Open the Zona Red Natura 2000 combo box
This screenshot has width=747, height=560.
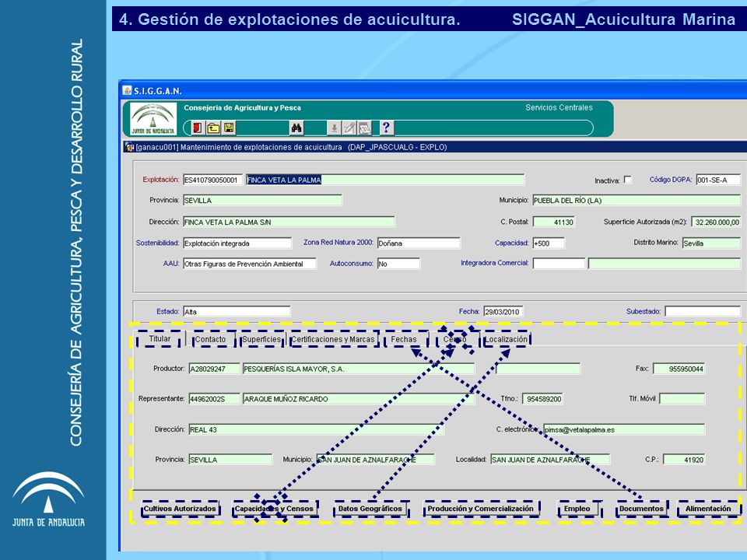tap(419, 243)
